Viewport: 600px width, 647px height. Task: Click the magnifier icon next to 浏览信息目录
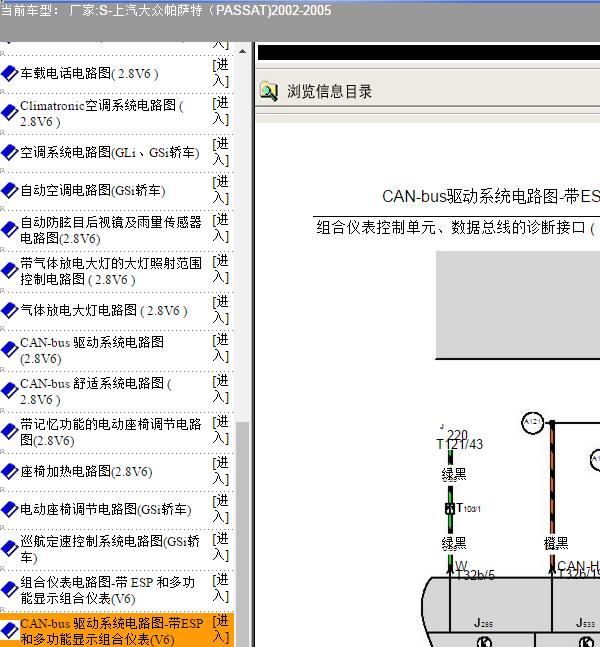pos(269,91)
